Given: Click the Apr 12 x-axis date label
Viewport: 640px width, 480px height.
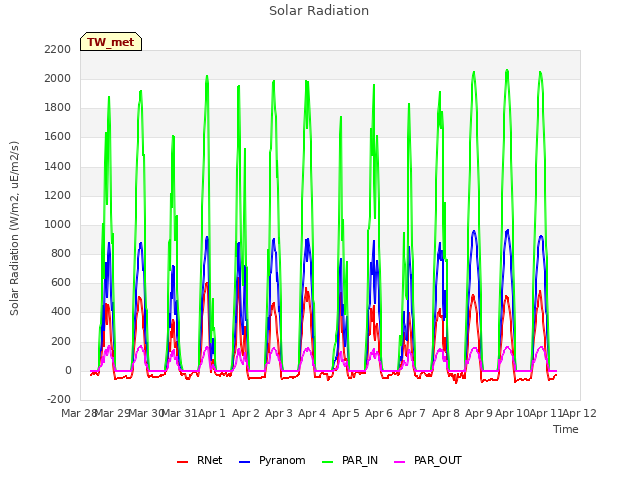Looking at the screenshot, I should (x=580, y=413).
